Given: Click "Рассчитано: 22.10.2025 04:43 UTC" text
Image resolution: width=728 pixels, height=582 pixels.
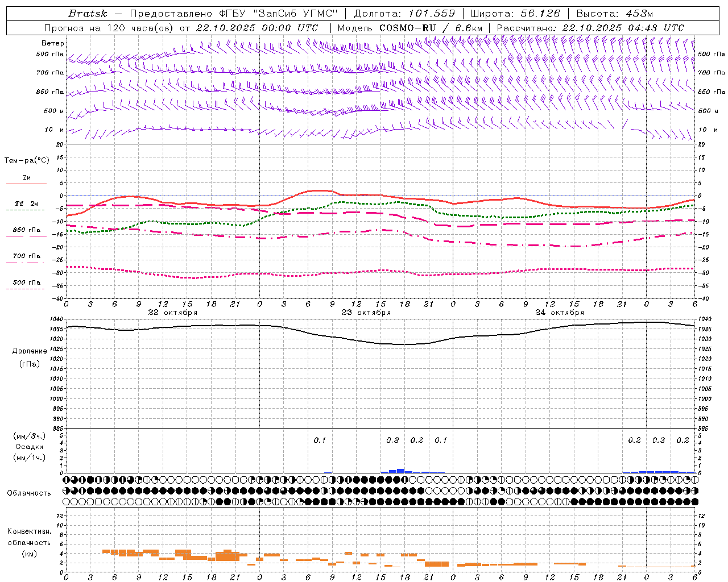Looking at the screenshot, I should pyautogui.click(x=590, y=28).
